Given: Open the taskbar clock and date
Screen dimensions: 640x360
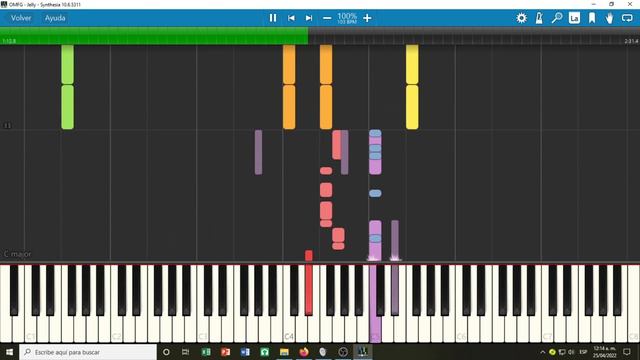Looking at the screenshot, I should coord(604,352).
